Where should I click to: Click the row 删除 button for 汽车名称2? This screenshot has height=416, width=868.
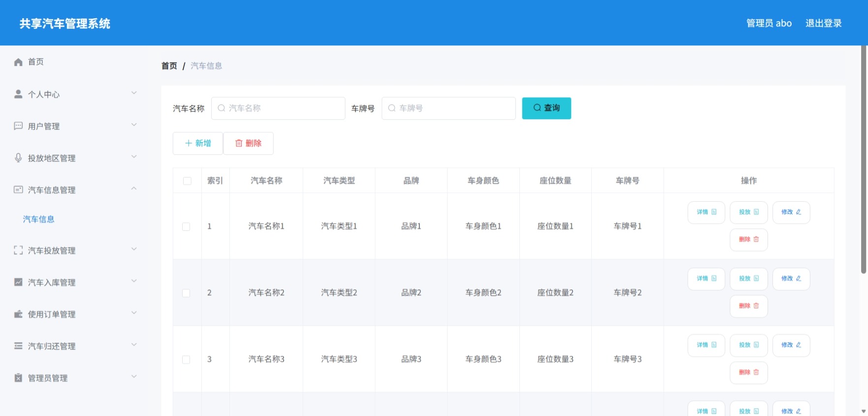tap(749, 306)
